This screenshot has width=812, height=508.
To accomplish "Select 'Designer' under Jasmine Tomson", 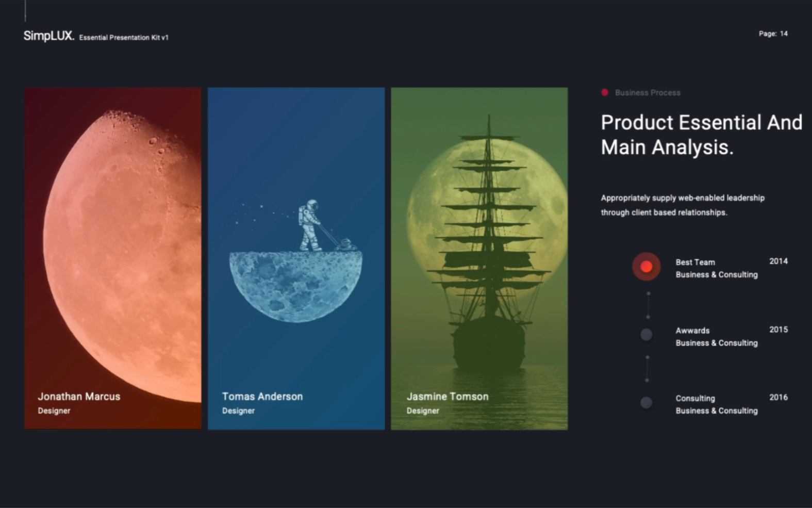I will point(423,411).
